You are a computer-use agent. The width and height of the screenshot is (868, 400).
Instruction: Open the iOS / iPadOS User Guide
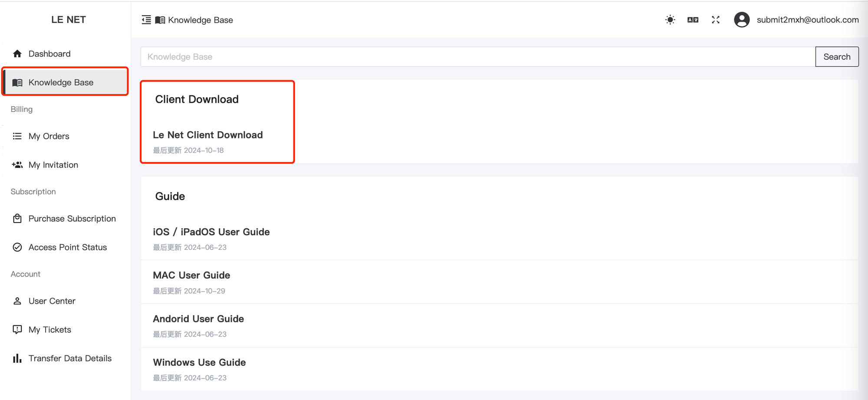click(x=211, y=232)
